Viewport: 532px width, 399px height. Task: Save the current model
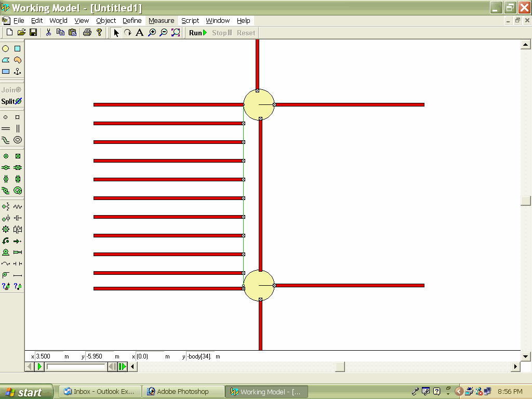click(x=33, y=33)
